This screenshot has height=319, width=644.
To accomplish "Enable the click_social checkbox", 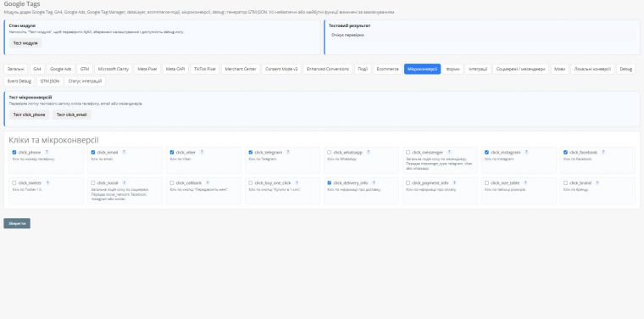I will [93, 183].
